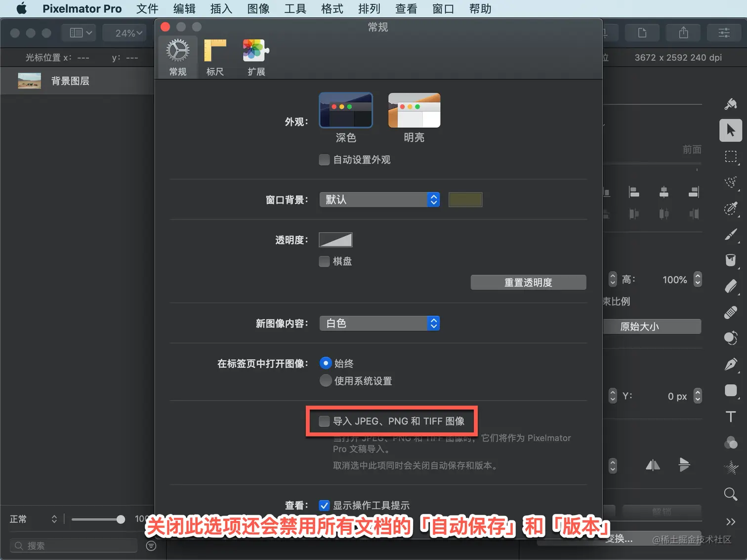Switch to the Rulers preferences tab
This screenshot has height=560, width=747.
tap(215, 57)
